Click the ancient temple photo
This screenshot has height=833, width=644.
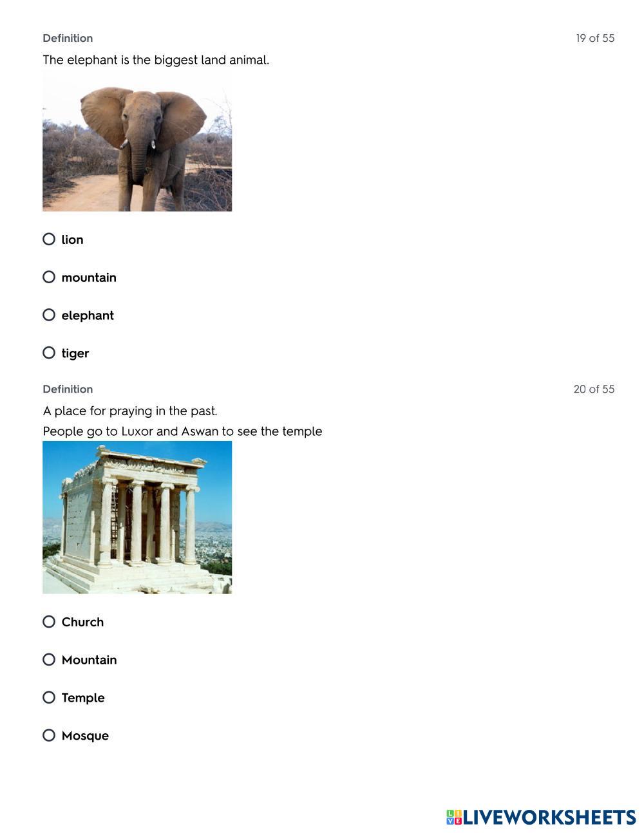137,518
